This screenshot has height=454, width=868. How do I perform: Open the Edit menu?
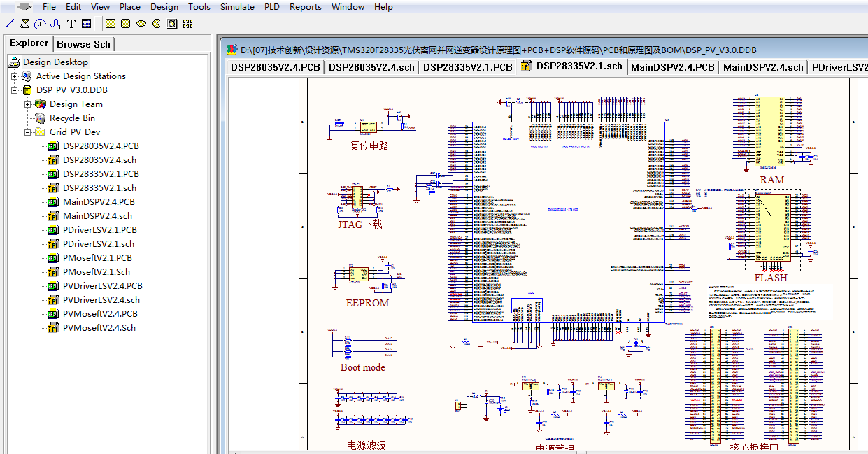tap(73, 6)
